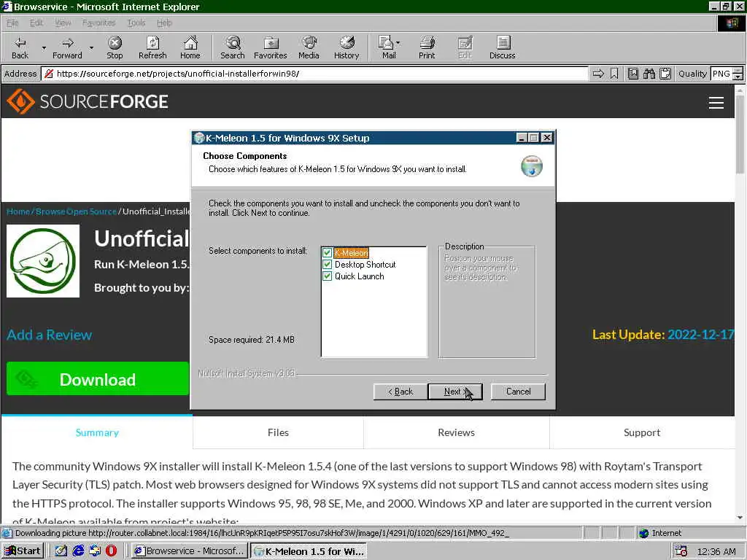Switch to the Support tab
The image size is (747, 560).
pyautogui.click(x=642, y=432)
